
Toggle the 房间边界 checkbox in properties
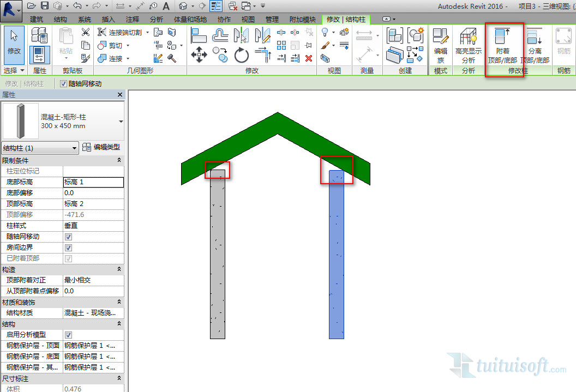(68, 248)
